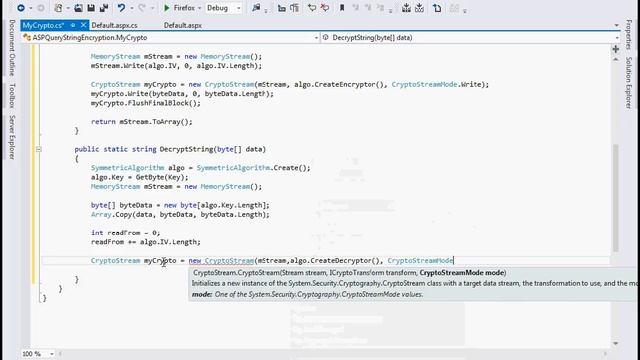Click the split editor icon above scrollbar

click(616, 49)
